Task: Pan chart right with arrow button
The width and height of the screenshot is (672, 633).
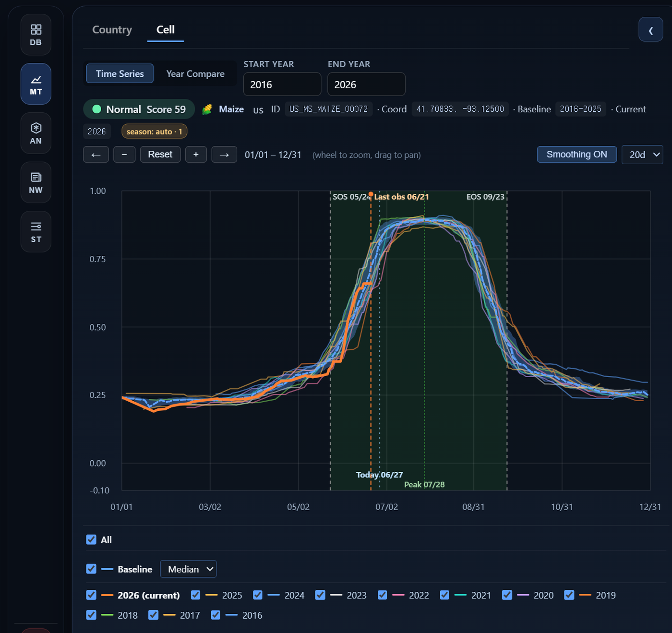Action: coord(224,155)
